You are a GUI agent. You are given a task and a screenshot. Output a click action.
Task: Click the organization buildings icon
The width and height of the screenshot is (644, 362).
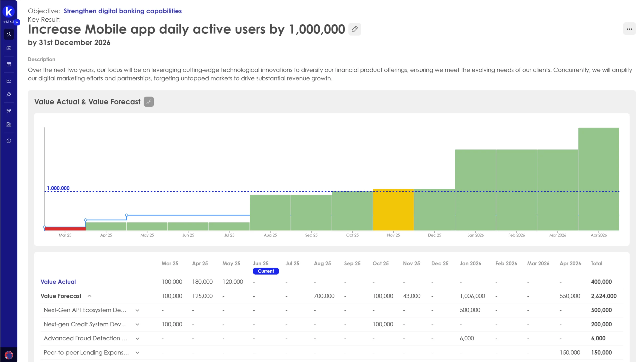[9, 124]
